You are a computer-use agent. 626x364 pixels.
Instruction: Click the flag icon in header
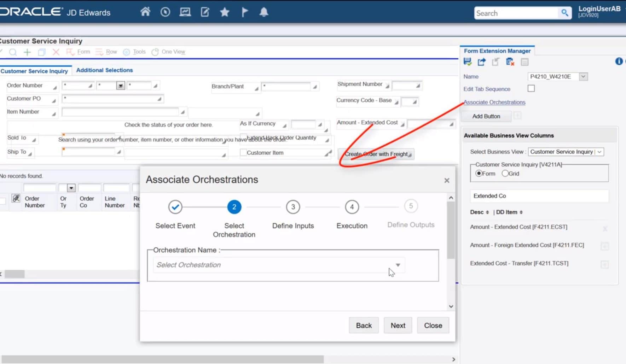tap(244, 12)
